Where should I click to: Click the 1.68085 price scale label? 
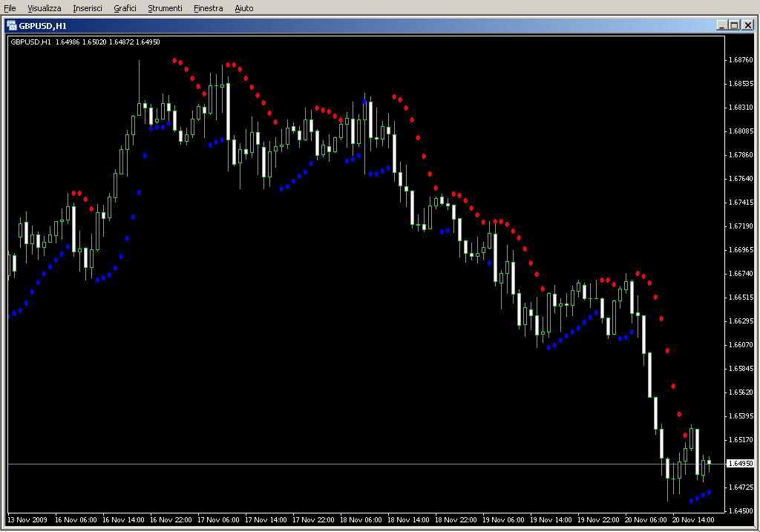[741, 131]
